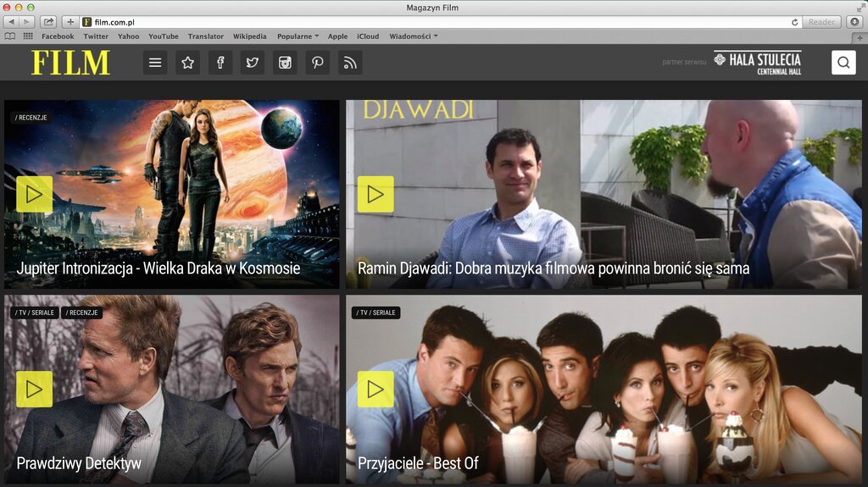Open Recenzje tag on Prawdziwy Detektyw card
The image size is (868, 487).
(x=81, y=313)
